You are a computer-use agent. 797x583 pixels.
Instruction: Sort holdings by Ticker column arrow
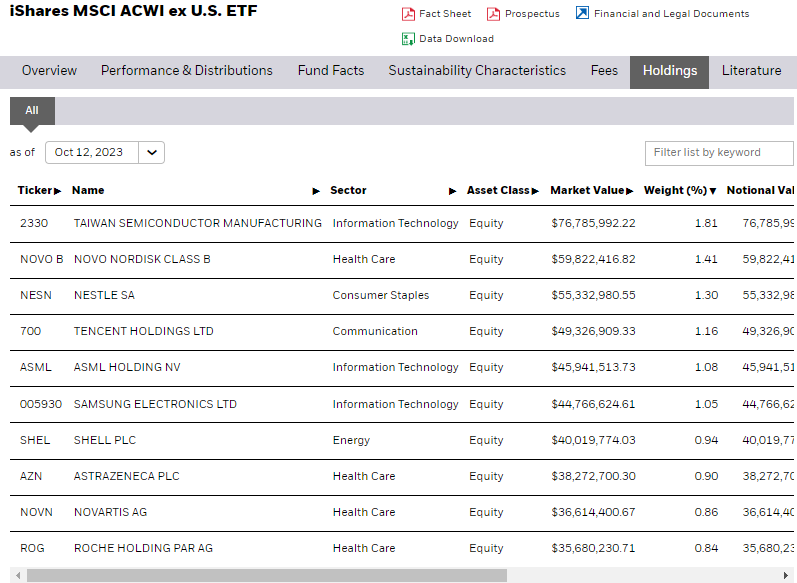click(57, 191)
